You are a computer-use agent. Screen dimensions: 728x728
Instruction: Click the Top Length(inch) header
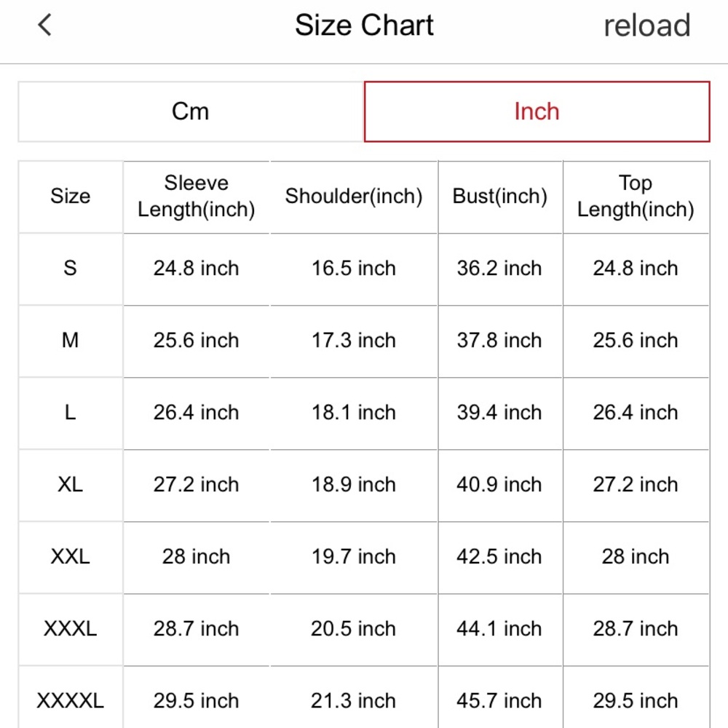click(636, 197)
